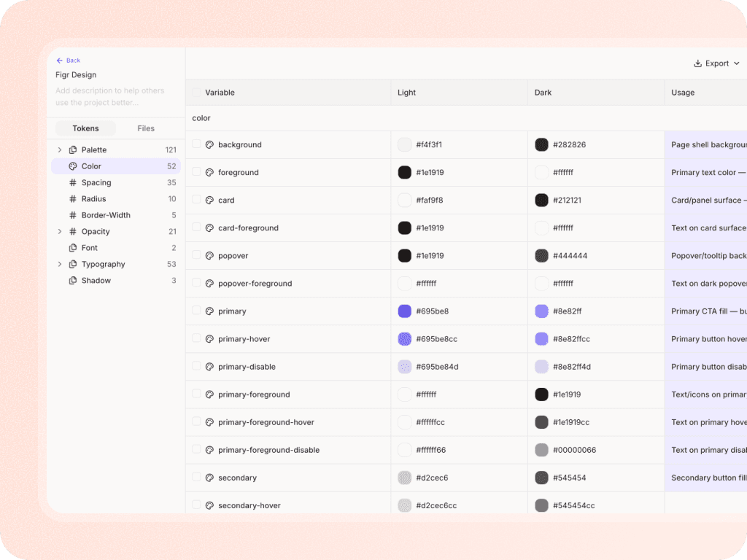Click the hash icon beside Radius
Viewport: 747px width, 560px height.
coord(73,198)
